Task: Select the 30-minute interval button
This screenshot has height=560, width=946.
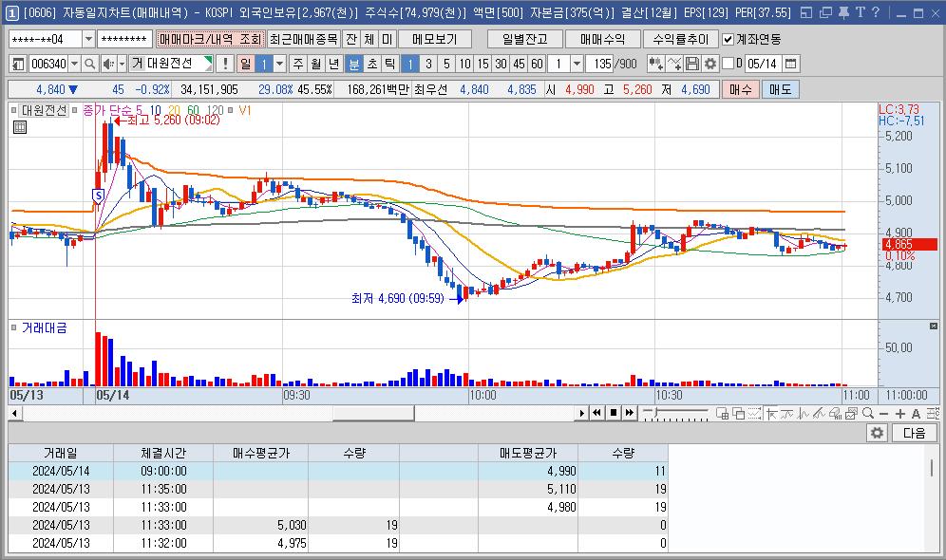Action: pyautogui.click(x=501, y=64)
